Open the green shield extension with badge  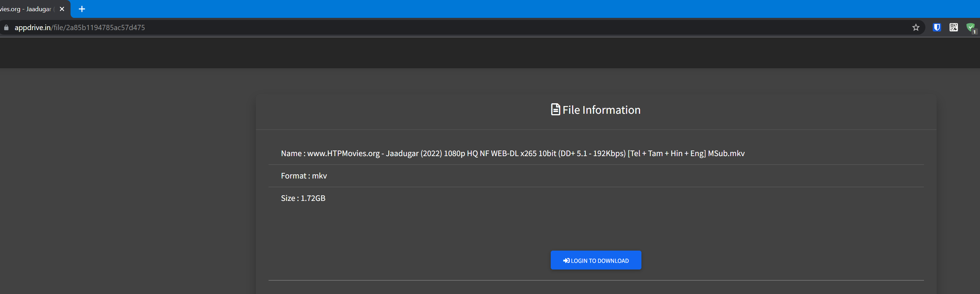[x=971, y=28]
